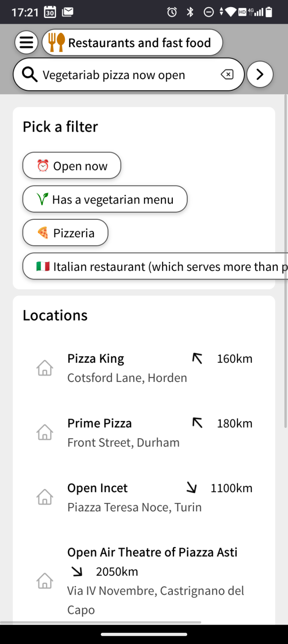Select Open Air Theatre of Piazza Asti

coord(153,552)
